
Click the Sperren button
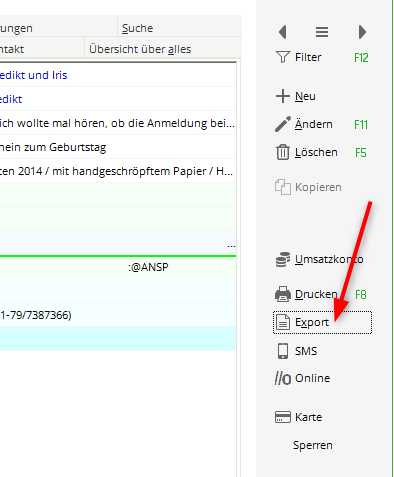tap(313, 445)
